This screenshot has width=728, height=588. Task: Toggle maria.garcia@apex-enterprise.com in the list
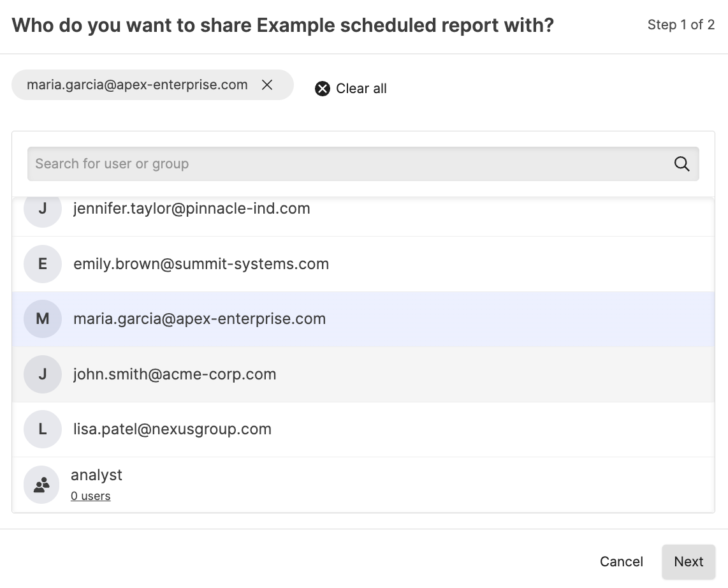click(200, 319)
